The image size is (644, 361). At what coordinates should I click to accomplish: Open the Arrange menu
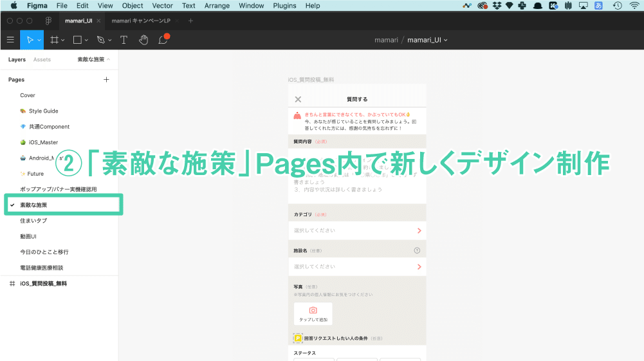pyautogui.click(x=217, y=6)
